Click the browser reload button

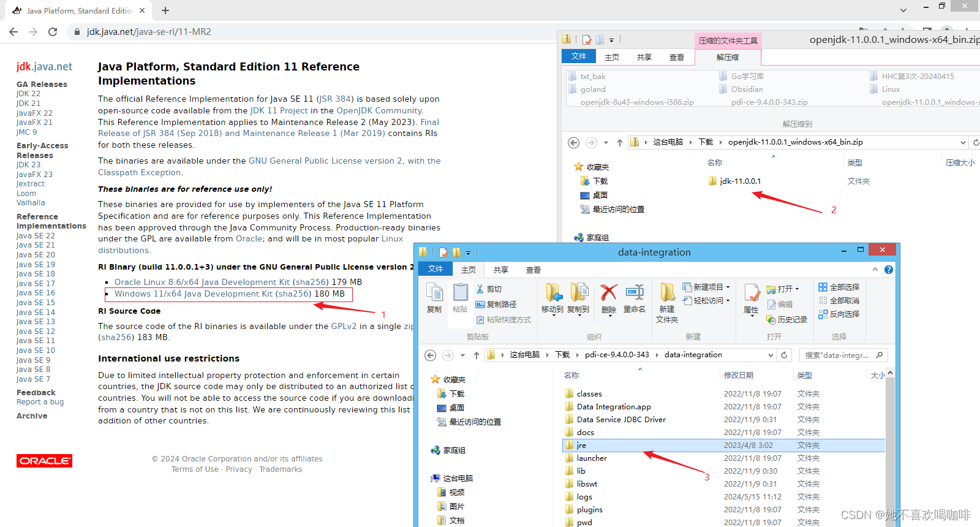[x=53, y=32]
